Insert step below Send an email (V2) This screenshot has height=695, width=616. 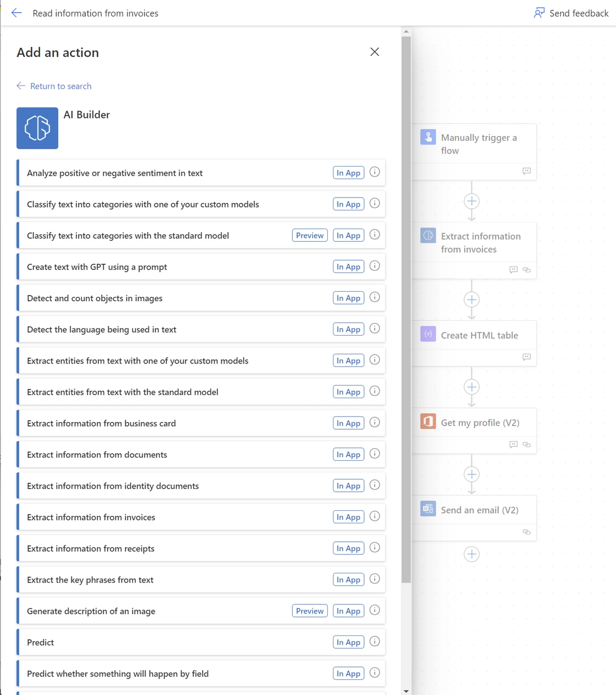pyautogui.click(x=471, y=554)
